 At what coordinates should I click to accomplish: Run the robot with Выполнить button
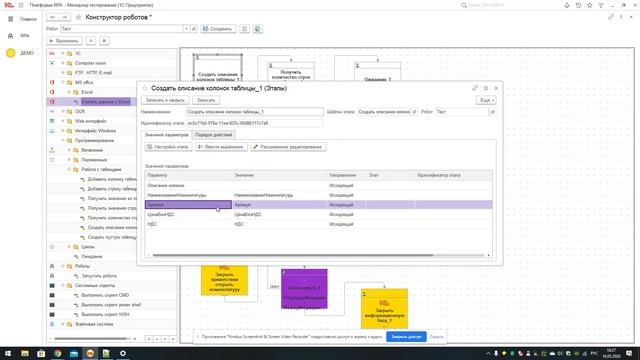(x=64, y=41)
